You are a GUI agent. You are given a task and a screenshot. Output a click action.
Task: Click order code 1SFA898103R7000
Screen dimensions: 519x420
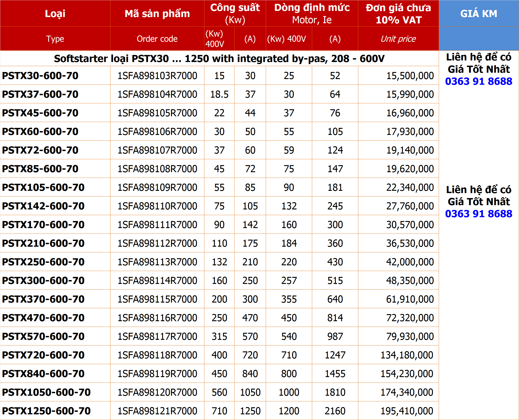tap(157, 76)
